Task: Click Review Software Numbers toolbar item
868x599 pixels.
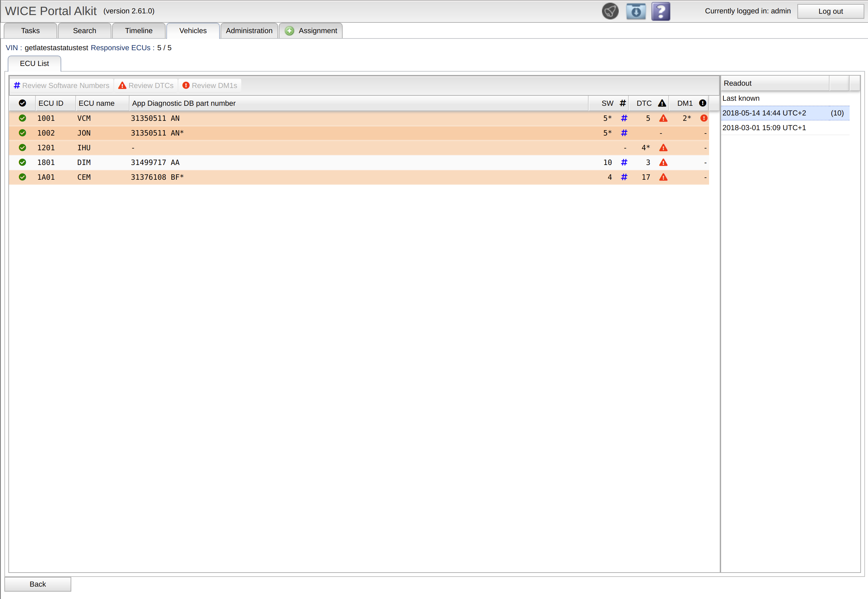Action: [62, 86]
